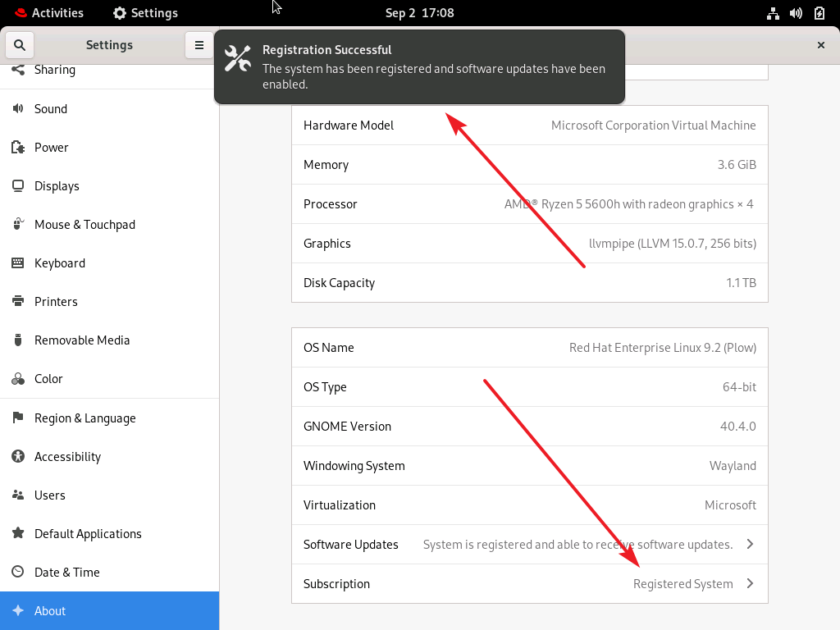
Task: Click the tools icon in notification
Action: [237, 58]
